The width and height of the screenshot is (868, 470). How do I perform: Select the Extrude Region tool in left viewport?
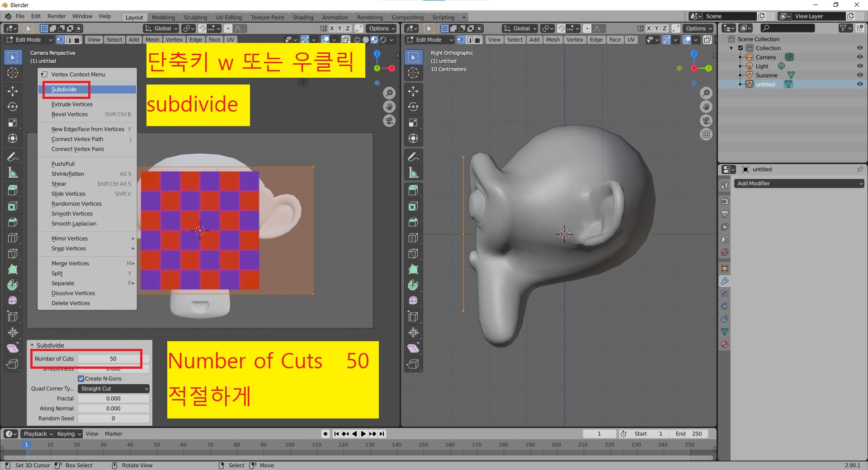point(13,190)
